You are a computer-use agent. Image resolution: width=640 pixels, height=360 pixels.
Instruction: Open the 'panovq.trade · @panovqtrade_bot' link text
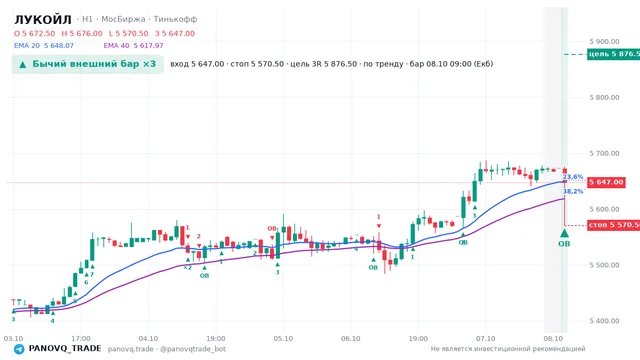[167, 349]
